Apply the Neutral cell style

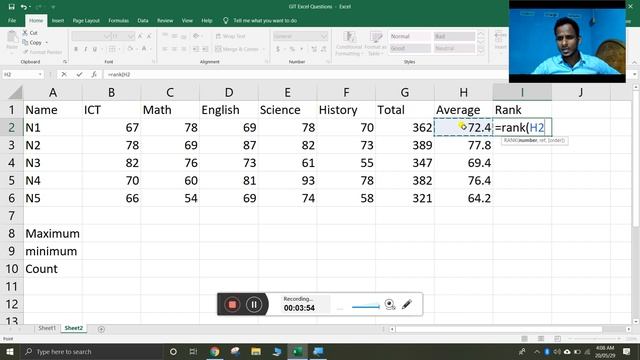pos(454,48)
